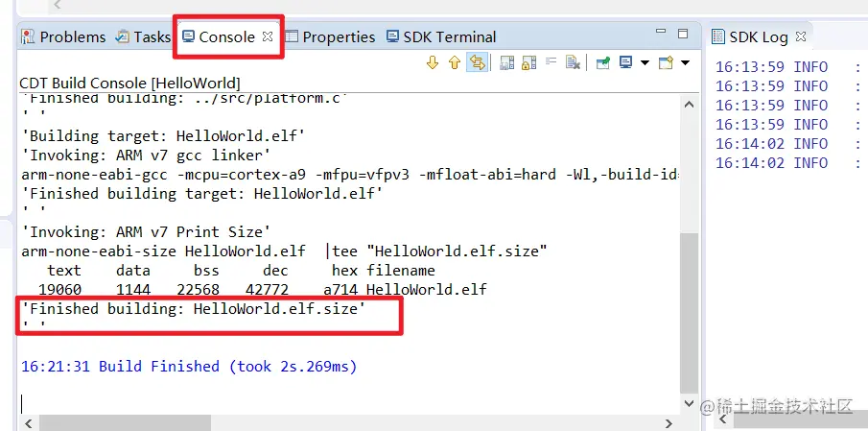Click the console vertical scrollbar thumb
The height and width of the screenshot is (431, 868).
point(689,312)
